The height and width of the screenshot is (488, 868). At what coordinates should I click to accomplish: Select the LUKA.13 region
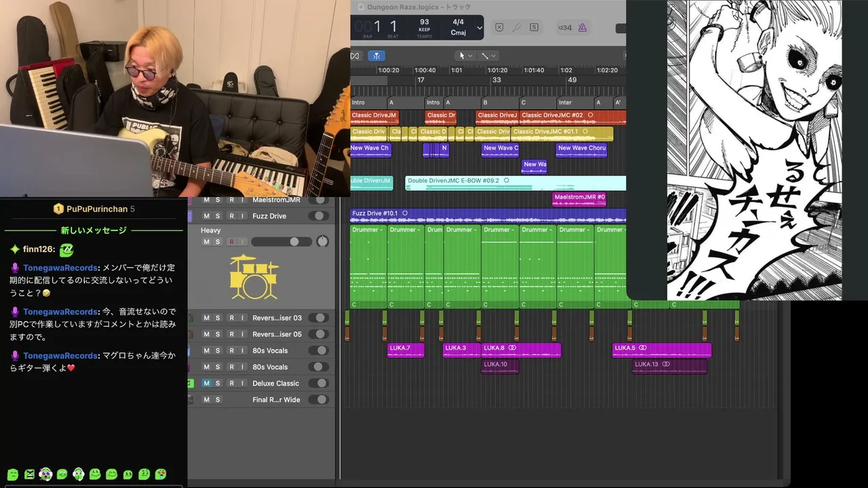click(x=669, y=366)
